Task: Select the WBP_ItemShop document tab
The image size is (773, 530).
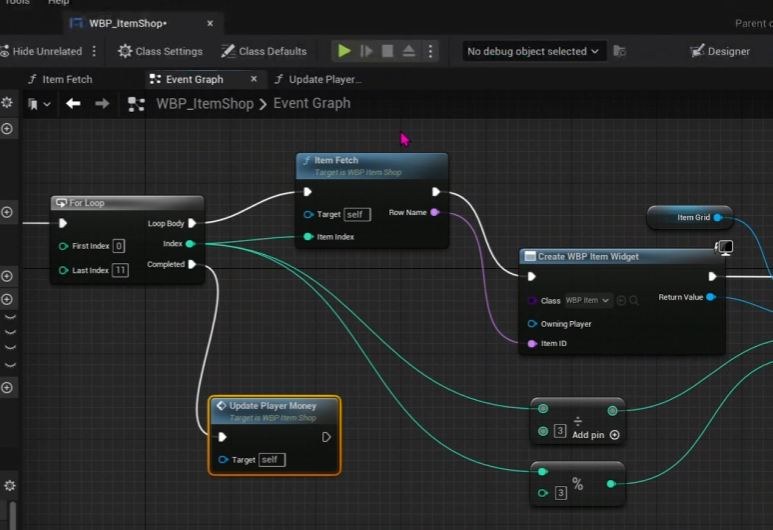Action: point(128,23)
